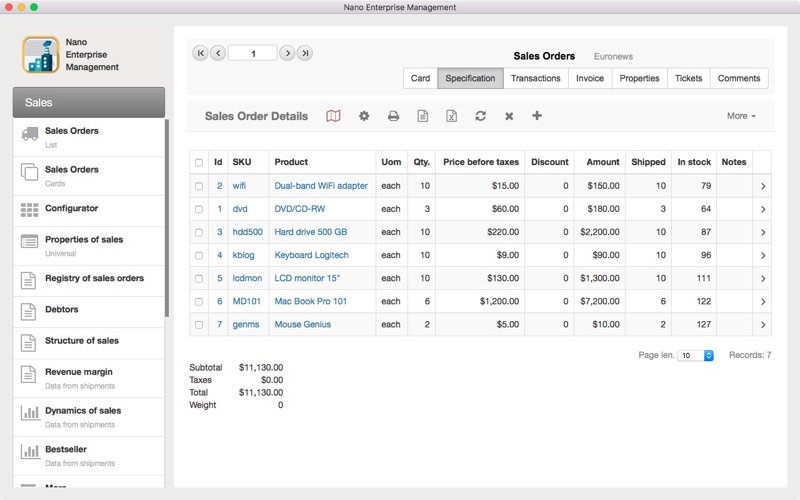Open the map icon in Sales Order Details
800x500 pixels.
[x=333, y=116]
